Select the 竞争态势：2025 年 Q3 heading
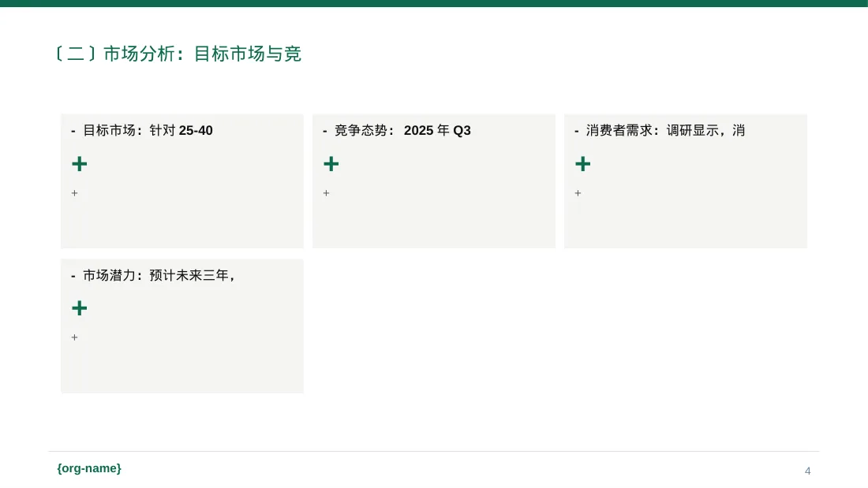This screenshot has width=868, height=488. (397, 131)
